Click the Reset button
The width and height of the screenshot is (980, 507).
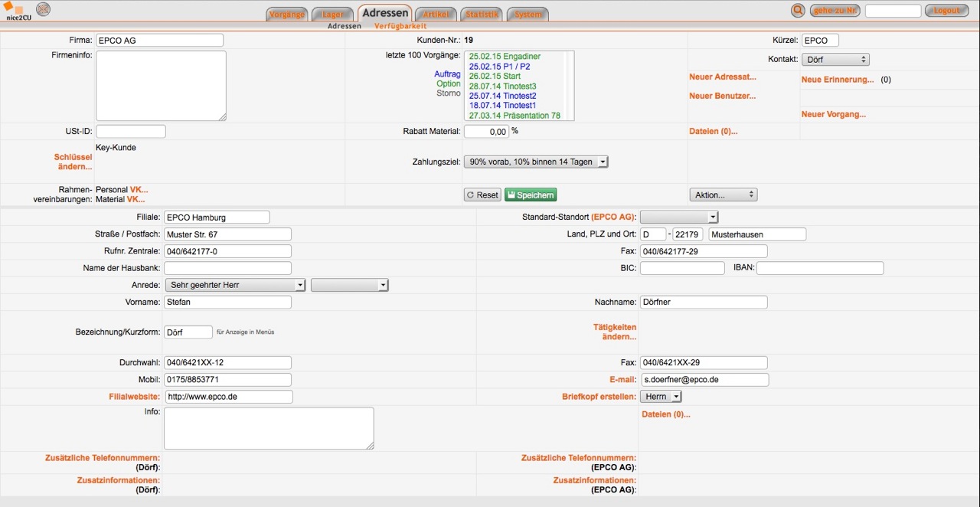click(x=482, y=195)
